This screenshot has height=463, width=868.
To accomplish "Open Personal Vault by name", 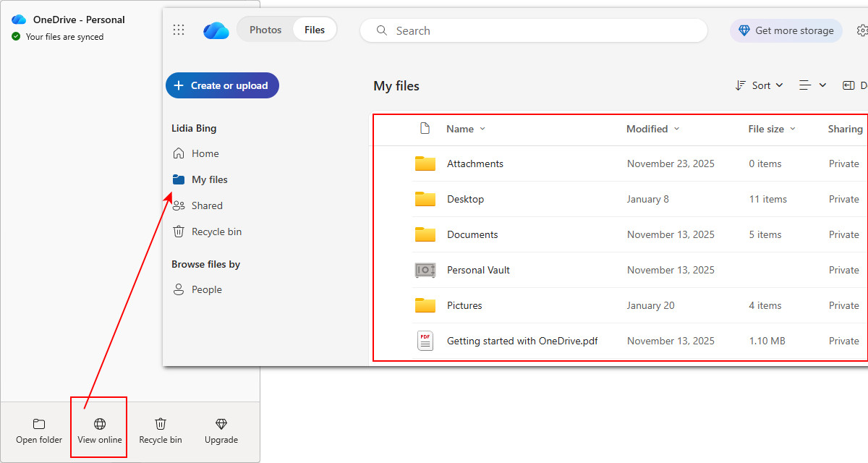I will tap(478, 270).
